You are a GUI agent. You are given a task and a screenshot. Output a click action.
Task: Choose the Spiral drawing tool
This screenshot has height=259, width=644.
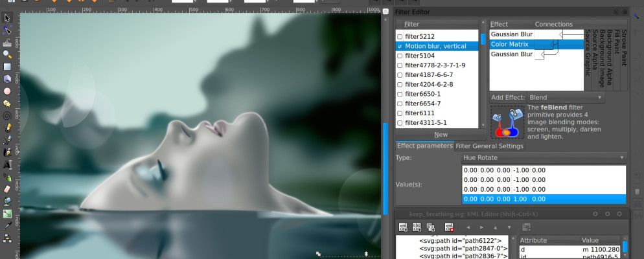7,115
